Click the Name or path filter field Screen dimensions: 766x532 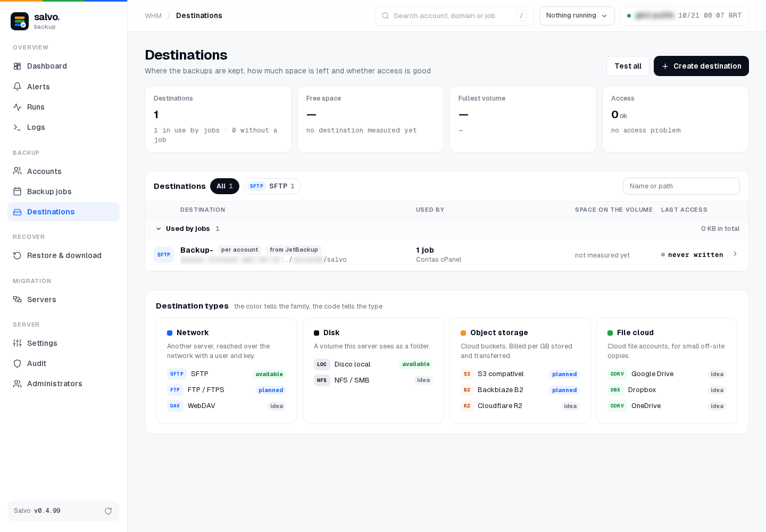pos(681,186)
